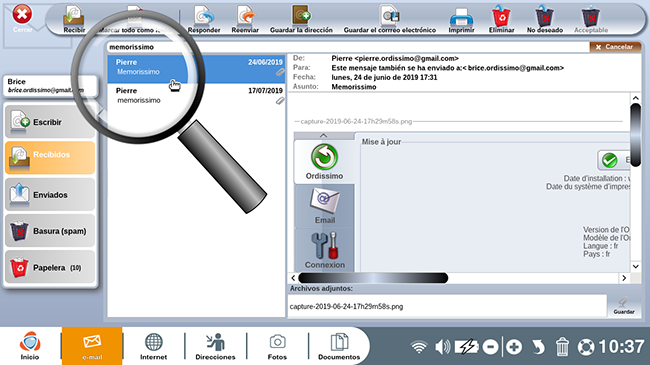Viewport: 650px width, 365px height.
Task: Click the attachment file name capture-2019-06-24-17h29m58s.png
Action: click(346, 307)
